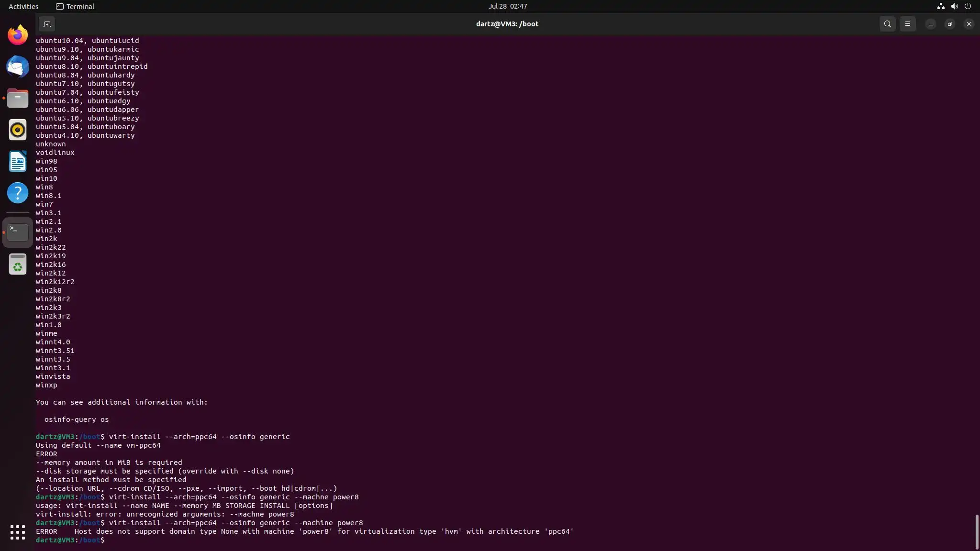Open the clock and calendar panel
980x551 pixels.
[x=507, y=6]
